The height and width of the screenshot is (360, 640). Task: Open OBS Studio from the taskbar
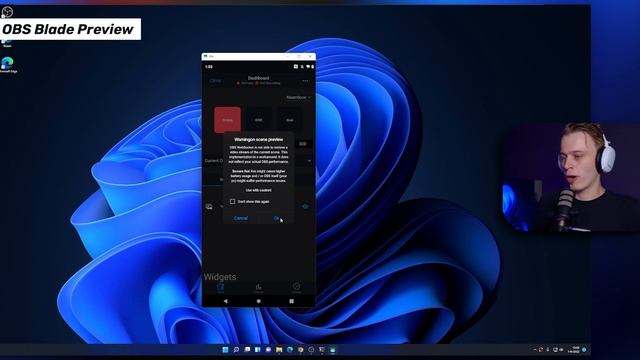[x=311, y=350]
